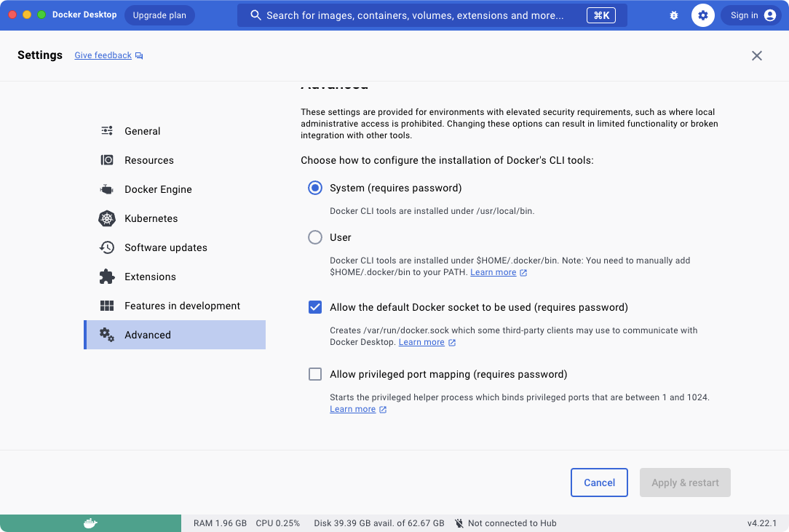
Task: Open settings via the gear icon
Action: (703, 15)
